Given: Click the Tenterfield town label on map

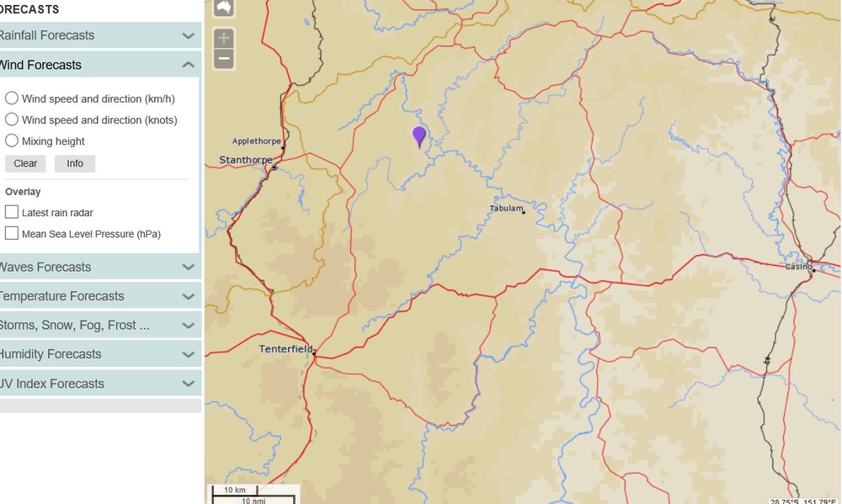Looking at the screenshot, I should (285, 349).
